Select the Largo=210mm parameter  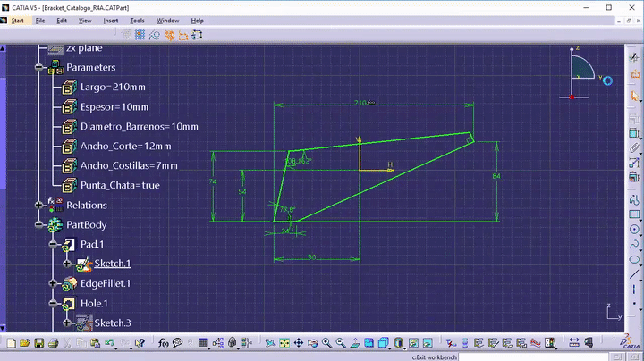pos(113,87)
